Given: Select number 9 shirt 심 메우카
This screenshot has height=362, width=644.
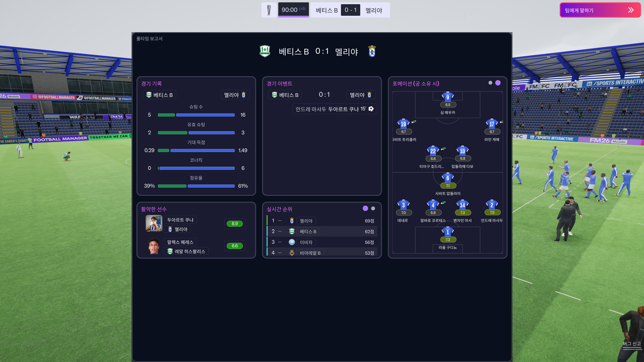Looking at the screenshot, I should [x=447, y=97].
